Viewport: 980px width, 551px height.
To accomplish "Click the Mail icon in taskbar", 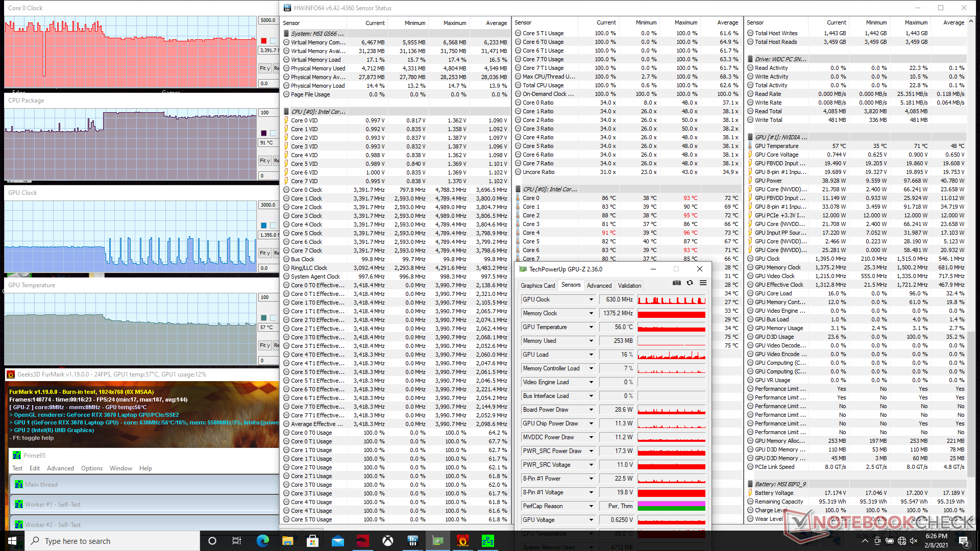I will coord(338,541).
